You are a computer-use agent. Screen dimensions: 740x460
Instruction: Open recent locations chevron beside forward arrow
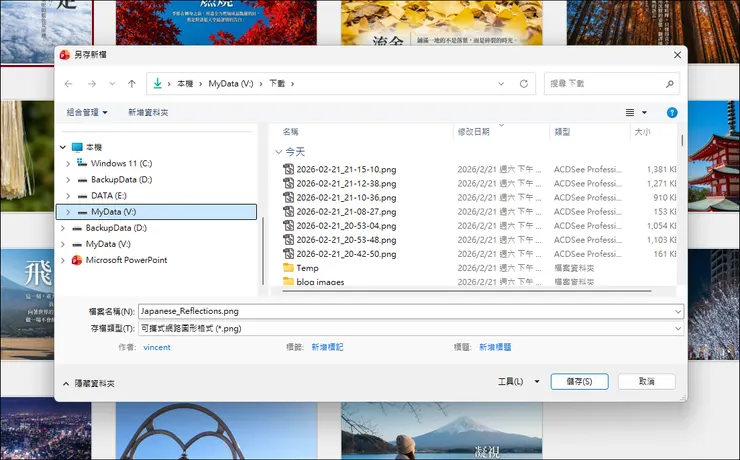[x=112, y=84]
